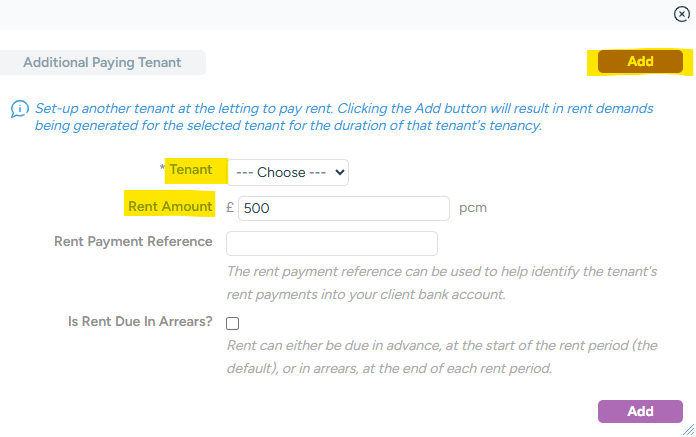This screenshot has height=437, width=696.
Task: Click the pound currency symbol
Action: pos(231,208)
